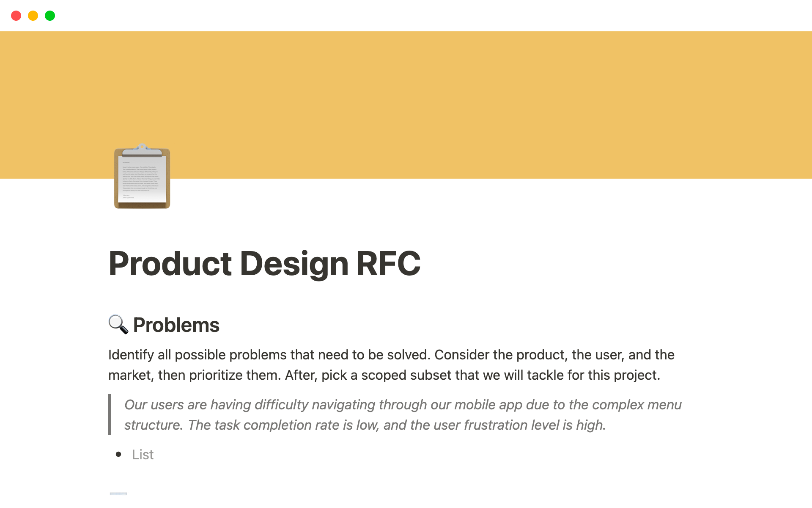Screen dimensions: 812x508
Task: Click the Problems heading text
Action: [176, 325]
